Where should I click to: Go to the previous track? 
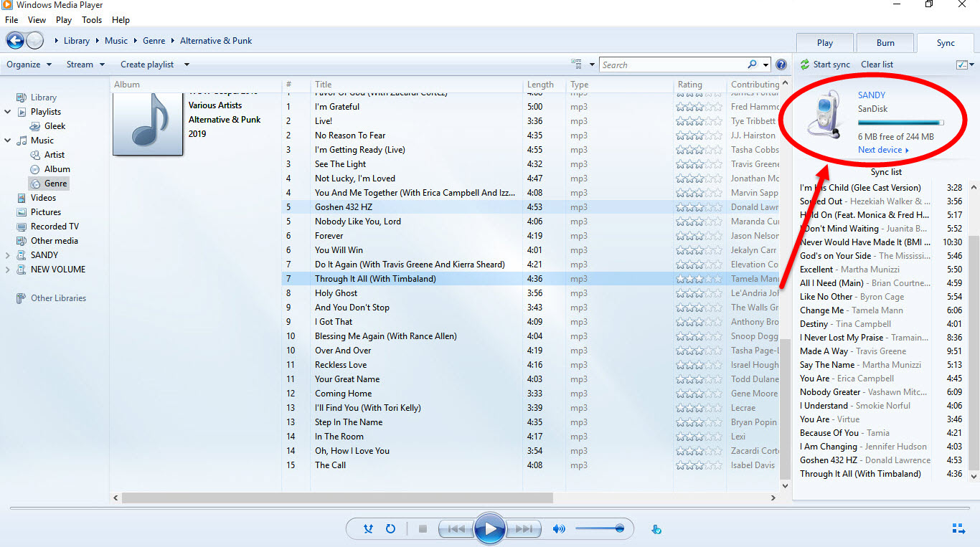(456, 529)
